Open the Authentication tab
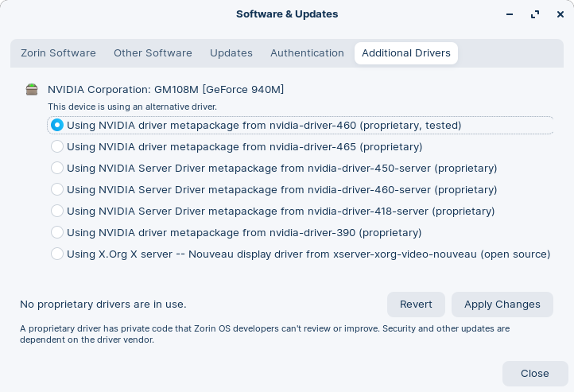 (307, 53)
